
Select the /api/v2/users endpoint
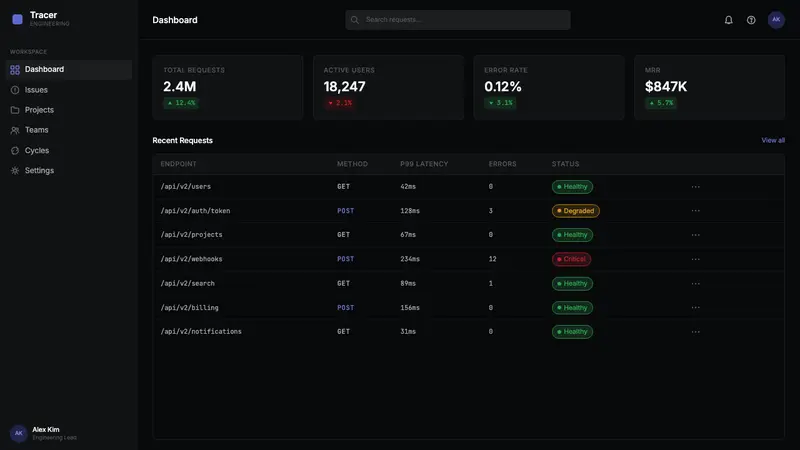coord(186,187)
